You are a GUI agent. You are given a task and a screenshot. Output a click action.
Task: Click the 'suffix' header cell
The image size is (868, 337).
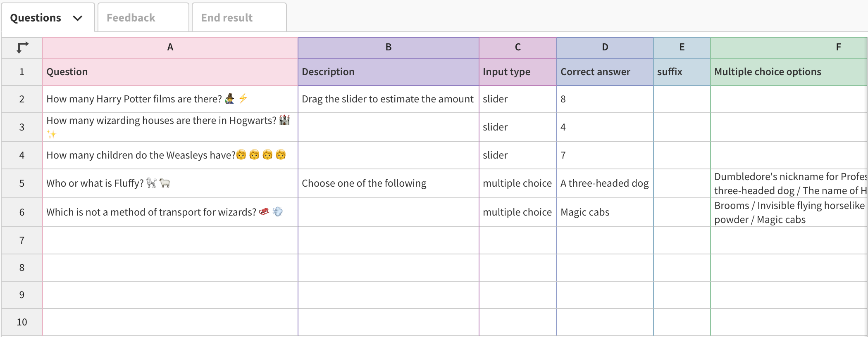pos(682,72)
